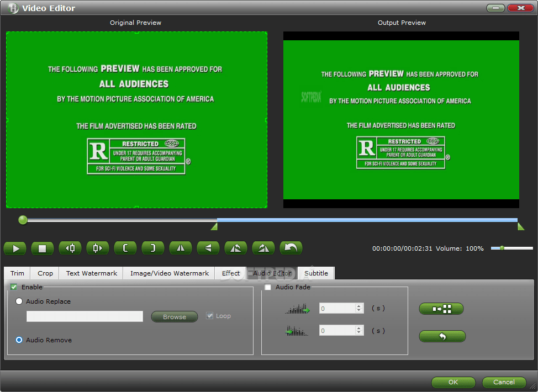
Task: Click the trim end marker triangle
Action: click(521, 226)
